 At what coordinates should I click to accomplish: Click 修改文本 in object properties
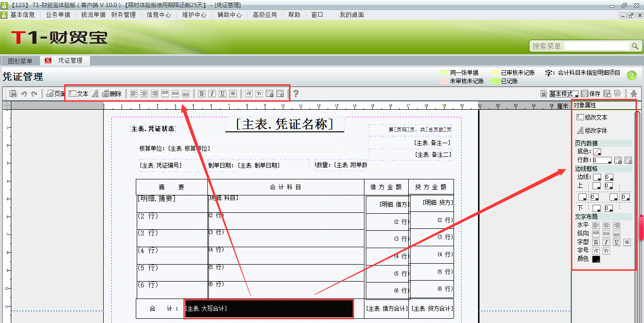pyautogui.click(x=592, y=117)
